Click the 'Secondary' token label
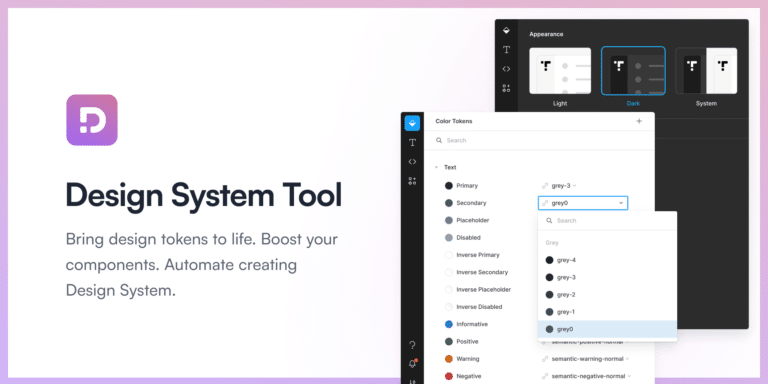Viewport: 768px width, 384px height. point(471,203)
